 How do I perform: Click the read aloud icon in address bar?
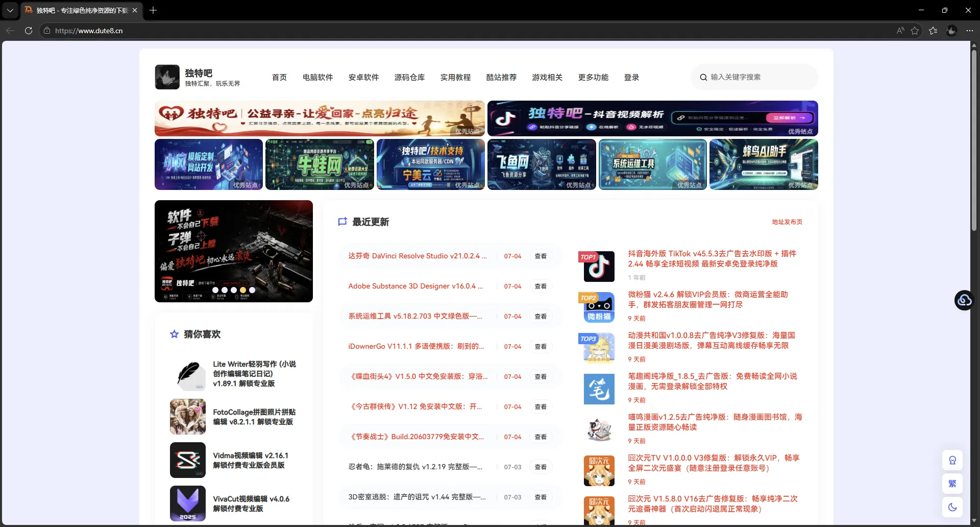[900, 31]
